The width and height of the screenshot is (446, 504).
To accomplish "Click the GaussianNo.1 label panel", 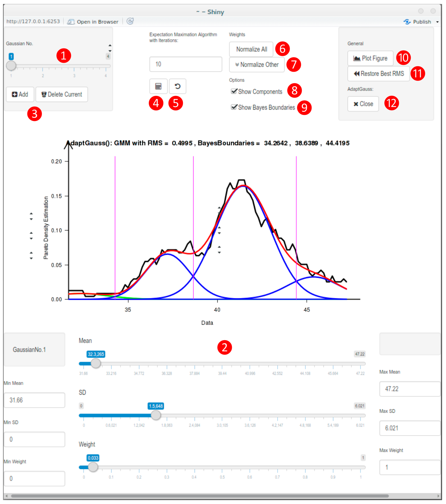I will [x=35, y=349].
